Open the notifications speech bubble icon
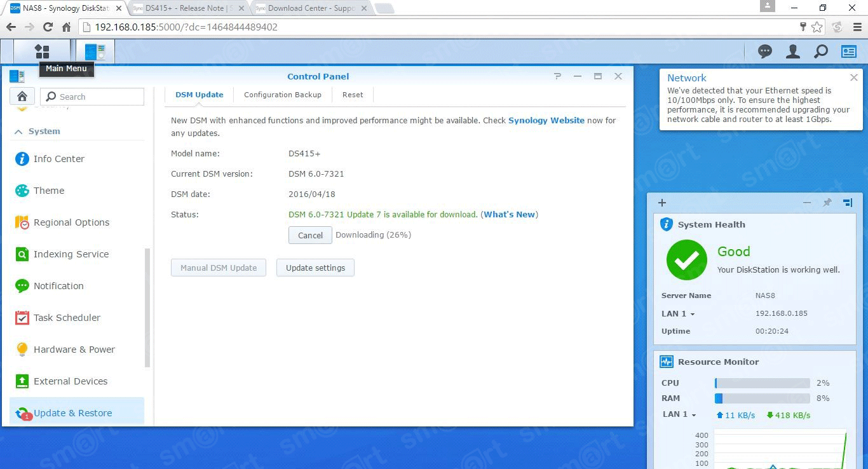868x469 pixels. pos(765,51)
